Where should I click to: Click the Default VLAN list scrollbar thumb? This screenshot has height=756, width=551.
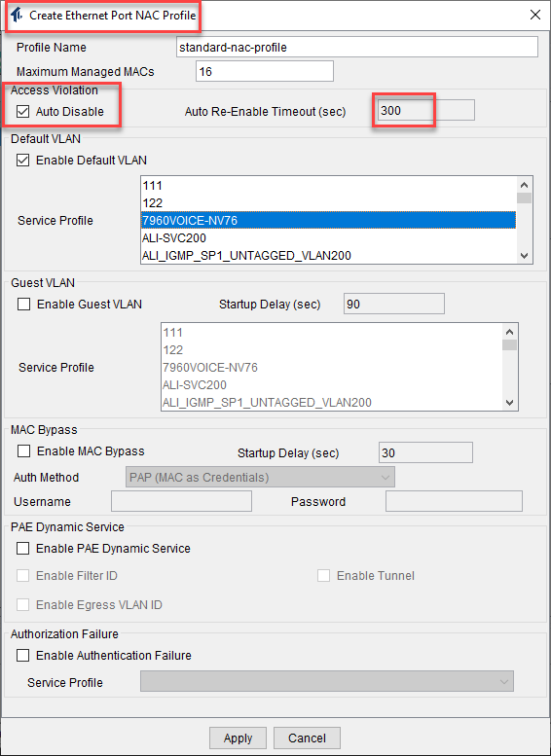click(524, 198)
